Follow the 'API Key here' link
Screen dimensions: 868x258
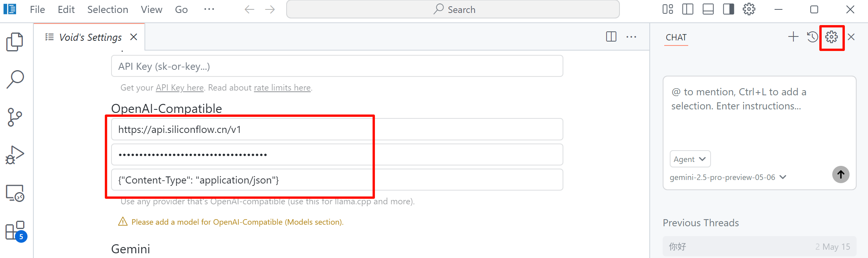pos(180,88)
